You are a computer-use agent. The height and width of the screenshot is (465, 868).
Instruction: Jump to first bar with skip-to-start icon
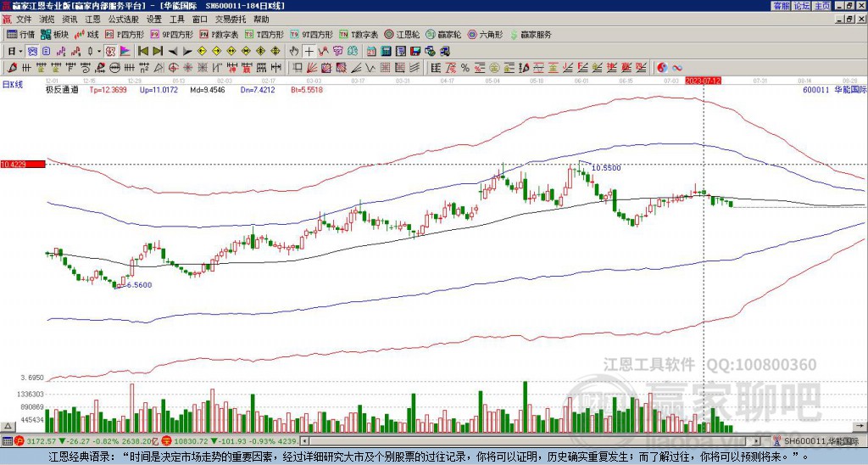[x=142, y=52]
